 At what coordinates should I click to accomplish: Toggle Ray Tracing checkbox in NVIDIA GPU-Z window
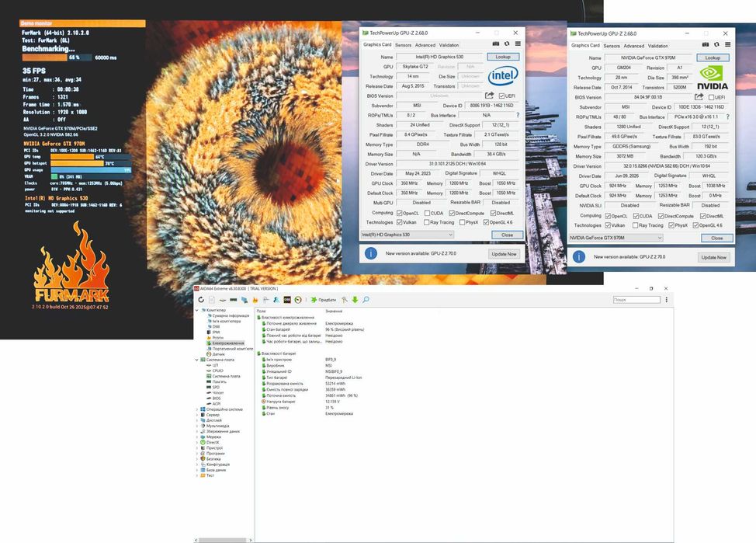636,225
